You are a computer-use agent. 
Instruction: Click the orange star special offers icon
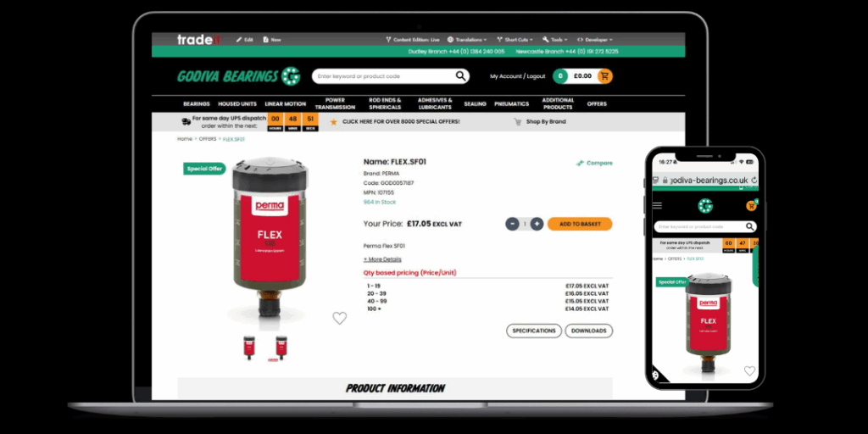click(333, 122)
